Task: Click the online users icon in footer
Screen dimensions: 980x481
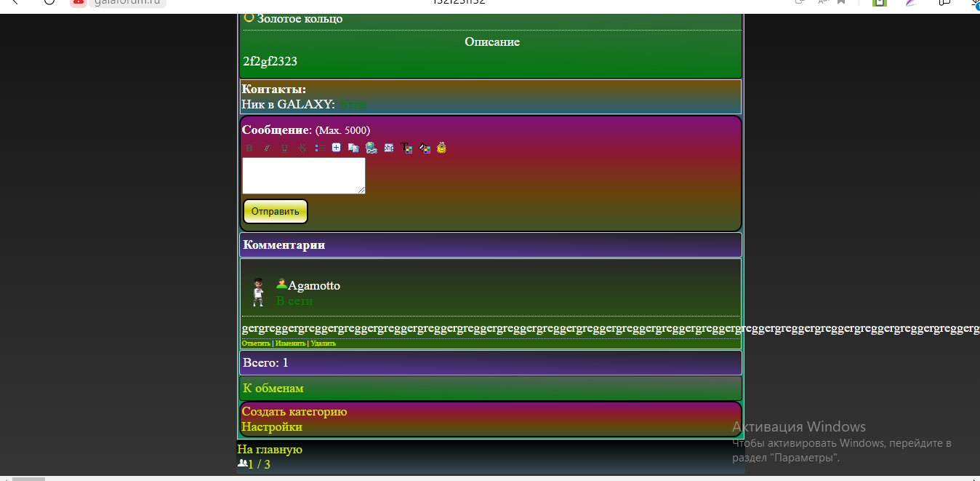Action: 242,463
